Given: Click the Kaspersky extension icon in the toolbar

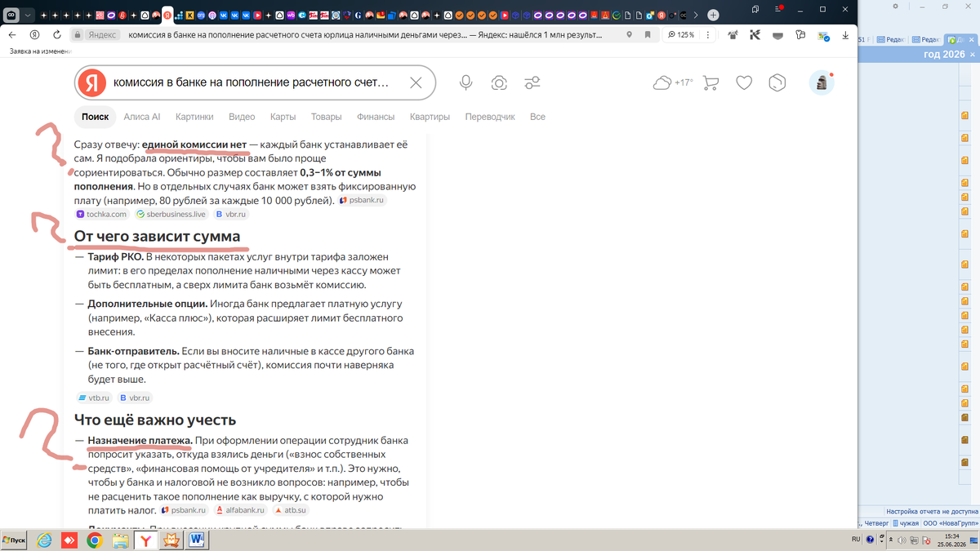Looking at the screenshot, I should coord(755,35).
